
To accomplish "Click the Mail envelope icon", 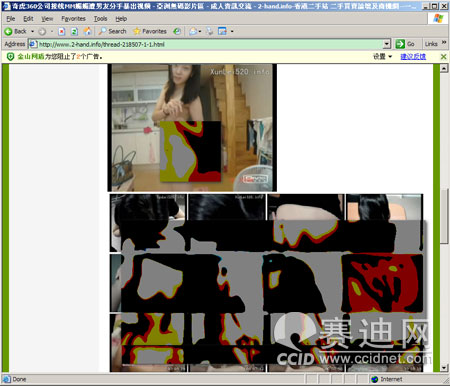I will coord(193,31).
